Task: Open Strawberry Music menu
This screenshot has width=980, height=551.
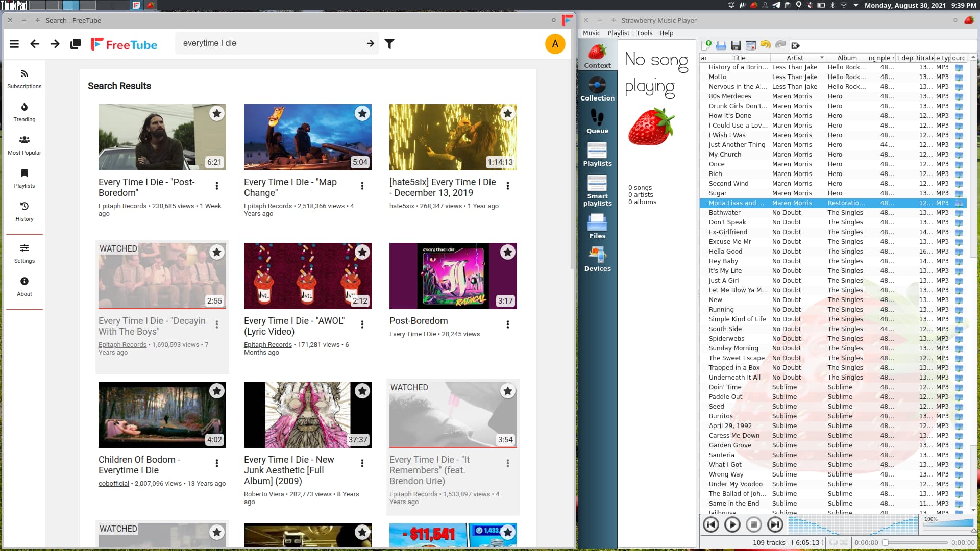Action: pos(592,33)
